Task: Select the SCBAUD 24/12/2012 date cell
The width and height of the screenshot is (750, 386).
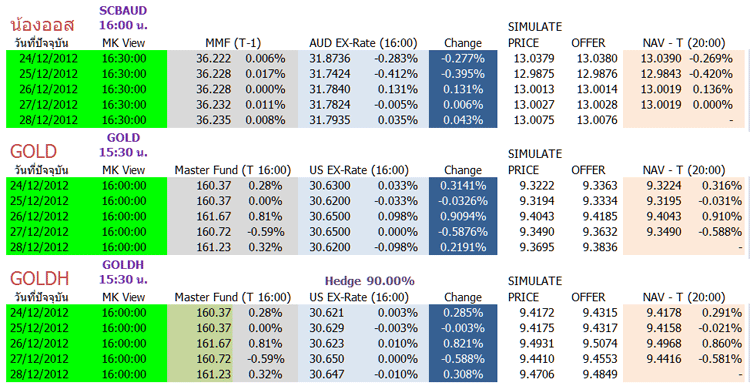Action: (x=48, y=58)
